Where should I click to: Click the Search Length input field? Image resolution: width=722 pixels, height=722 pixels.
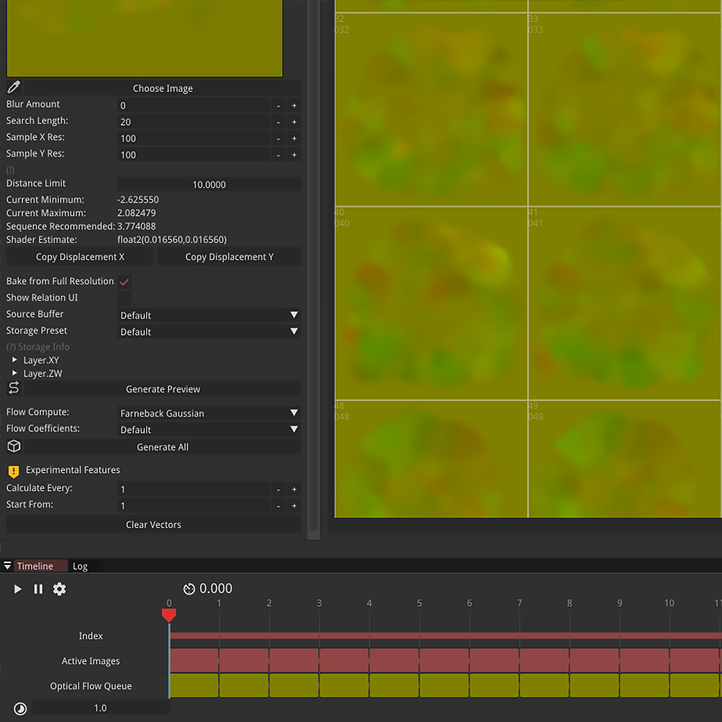[x=193, y=122]
